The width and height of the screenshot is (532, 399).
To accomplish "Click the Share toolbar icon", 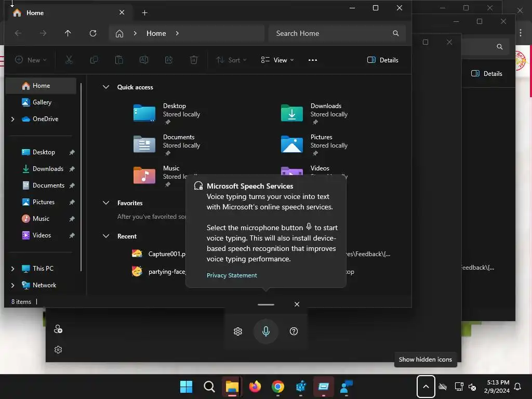I will [x=169, y=60].
